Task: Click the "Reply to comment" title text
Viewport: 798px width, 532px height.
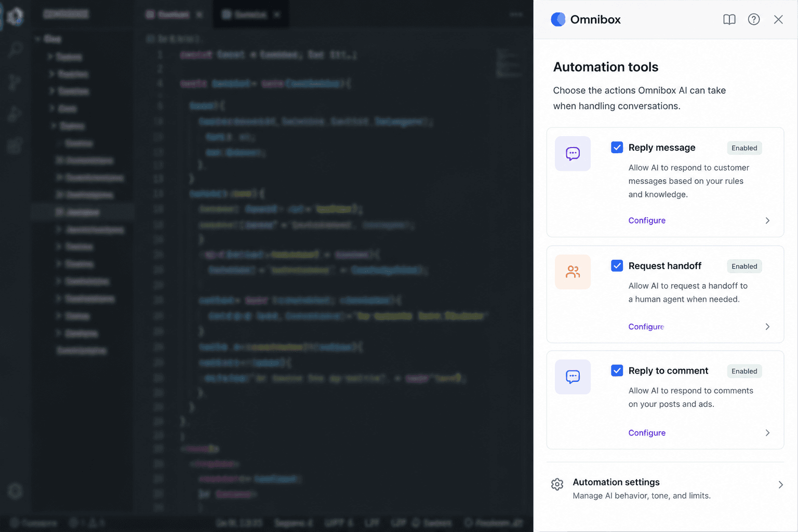Action: pos(668,371)
